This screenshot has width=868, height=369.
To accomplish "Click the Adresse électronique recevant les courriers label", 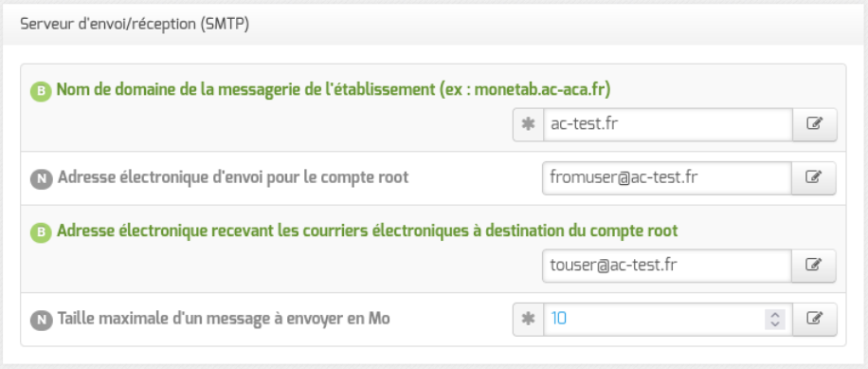I will [368, 231].
